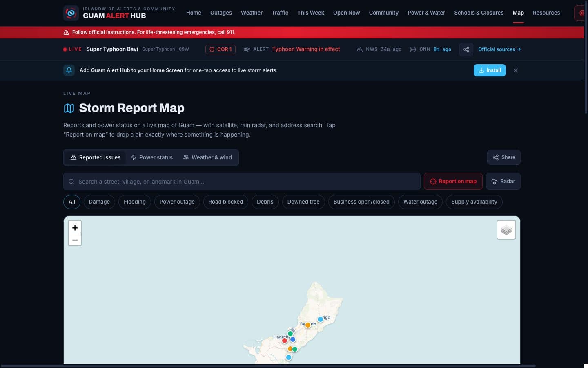Click the Guam Alert Hub logo icon
The height and width of the screenshot is (368, 588).
tap(71, 13)
